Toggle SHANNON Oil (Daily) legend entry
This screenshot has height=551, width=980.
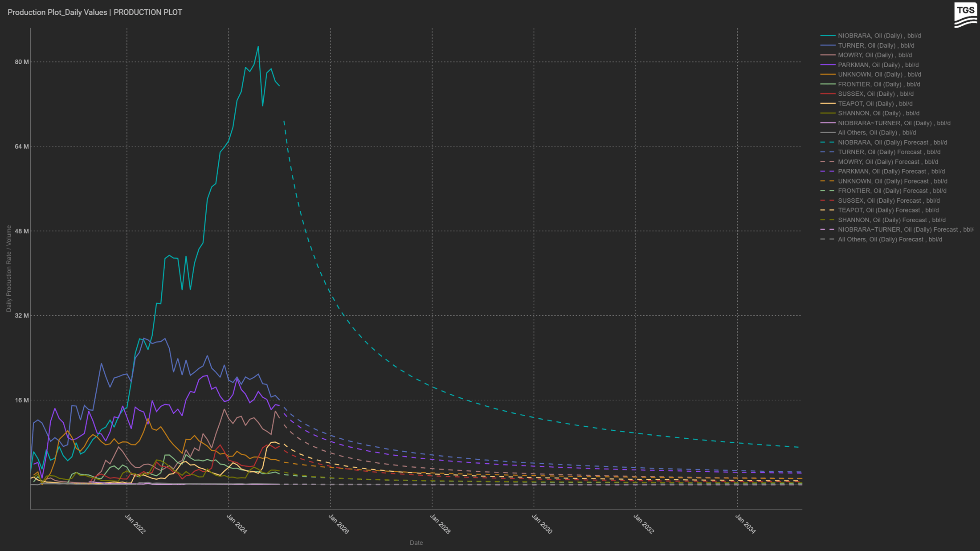click(x=878, y=113)
